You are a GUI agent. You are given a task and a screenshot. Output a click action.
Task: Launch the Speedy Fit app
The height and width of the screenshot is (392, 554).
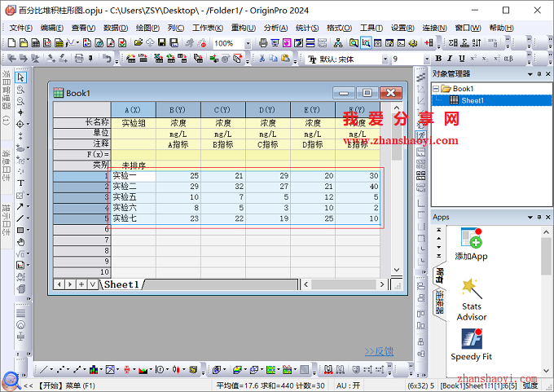[x=472, y=345]
